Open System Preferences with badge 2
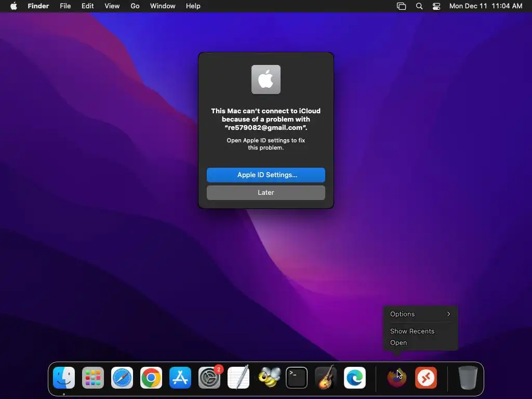 click(209, 378)
